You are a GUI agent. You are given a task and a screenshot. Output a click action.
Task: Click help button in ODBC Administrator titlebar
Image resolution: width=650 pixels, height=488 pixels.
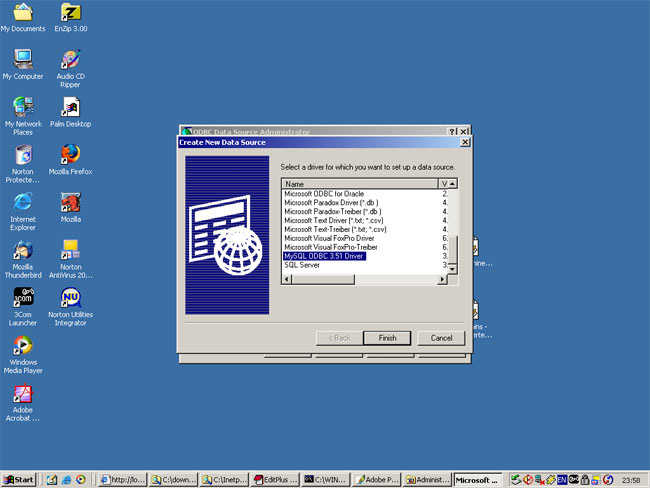(453, 131)
